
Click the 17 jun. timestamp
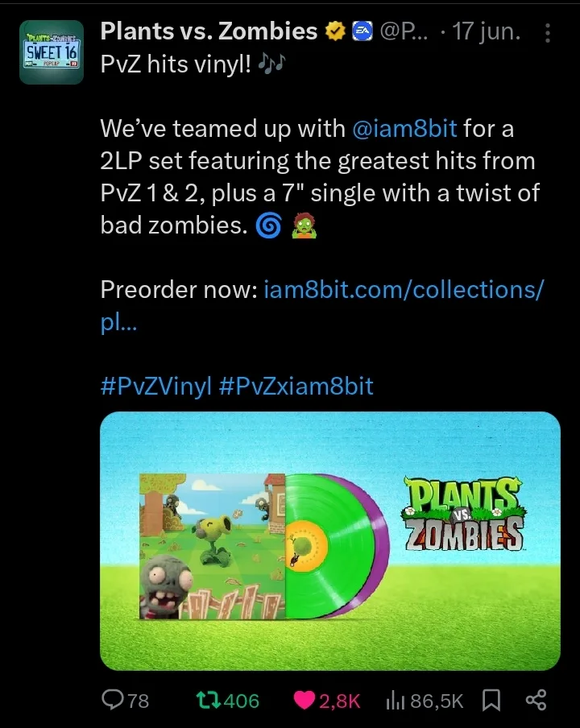(x=487, y=31)
